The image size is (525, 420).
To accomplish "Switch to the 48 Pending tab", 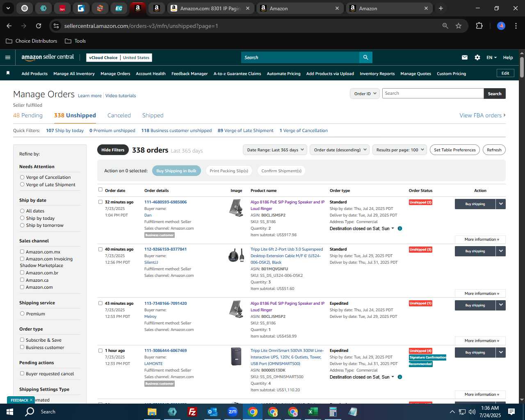I will click(x=28, y=115).
